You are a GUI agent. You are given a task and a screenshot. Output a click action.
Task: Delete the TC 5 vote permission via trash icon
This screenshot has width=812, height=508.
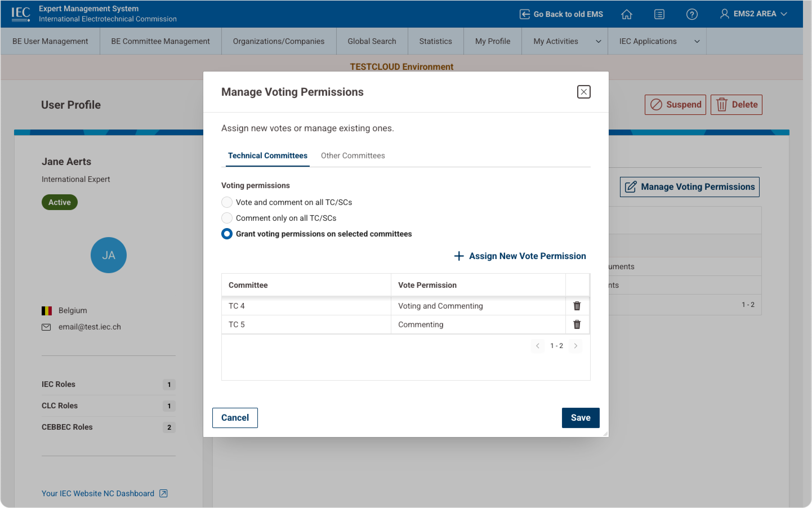[577, 324]
